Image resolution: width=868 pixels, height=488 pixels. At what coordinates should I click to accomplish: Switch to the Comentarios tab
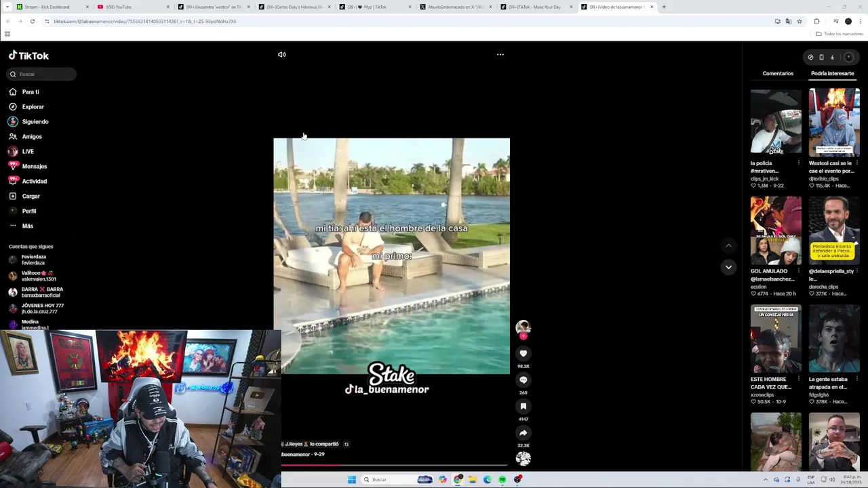click(x=778, y=73)
